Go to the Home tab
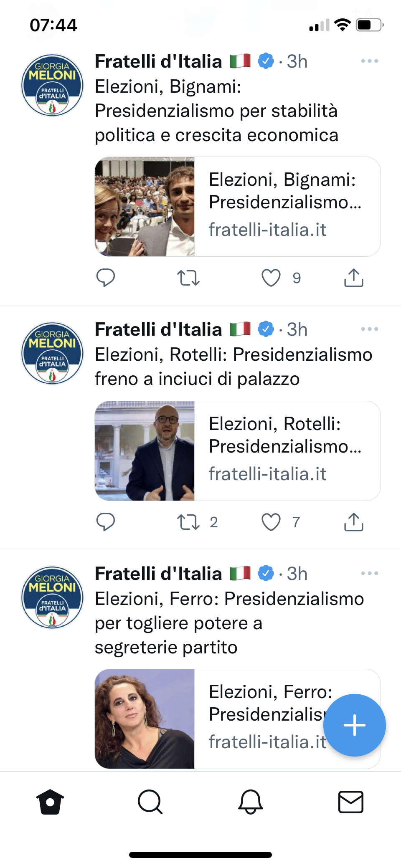The width and height of the screenshot is (401, 868). click(x=50, y=802)
